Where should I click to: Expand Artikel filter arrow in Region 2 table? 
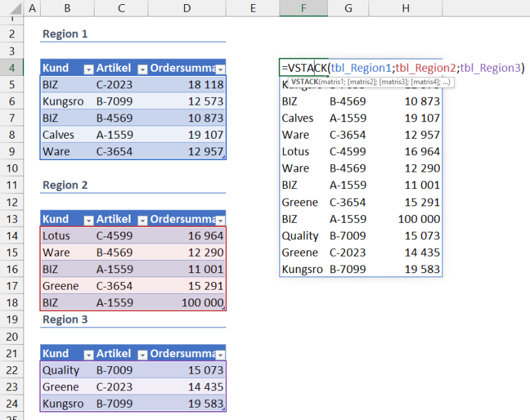click(142, 220)
